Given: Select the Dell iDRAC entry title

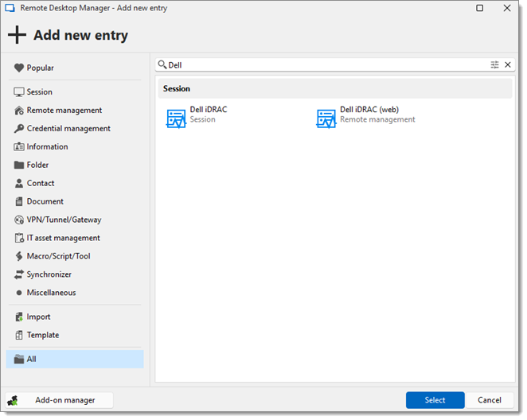Looking at the screenshot, I should pyautogui.click(x=209, y=110).
